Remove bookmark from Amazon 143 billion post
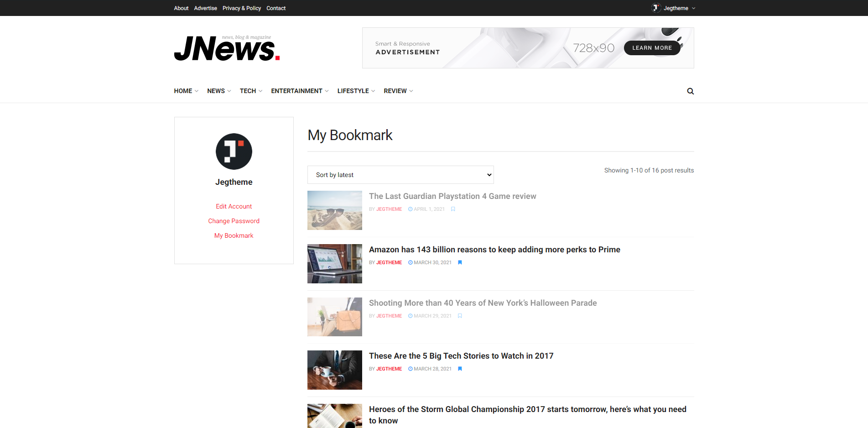Viewport: 868px width, 428px height. click(460, 262)
